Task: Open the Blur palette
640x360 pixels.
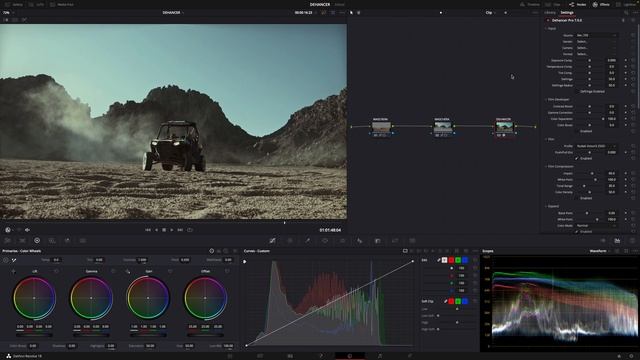Action: coord(378,241)
